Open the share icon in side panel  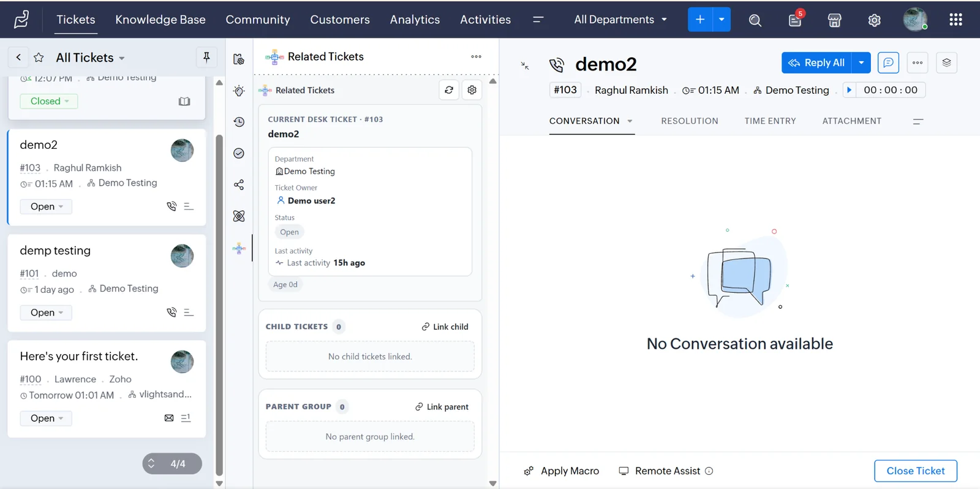click(x=239, y=184)
